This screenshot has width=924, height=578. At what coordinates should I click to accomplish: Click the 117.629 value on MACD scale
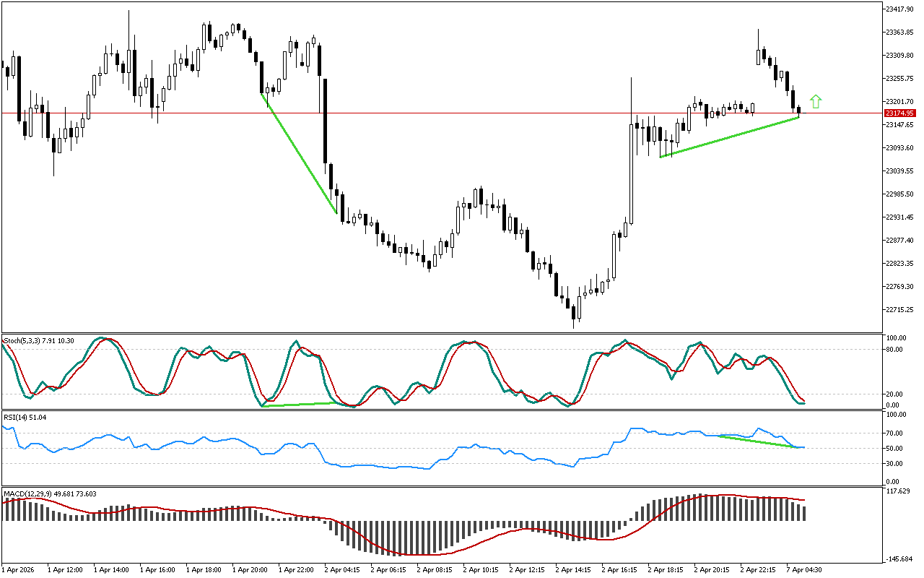(x=897, y=492)
